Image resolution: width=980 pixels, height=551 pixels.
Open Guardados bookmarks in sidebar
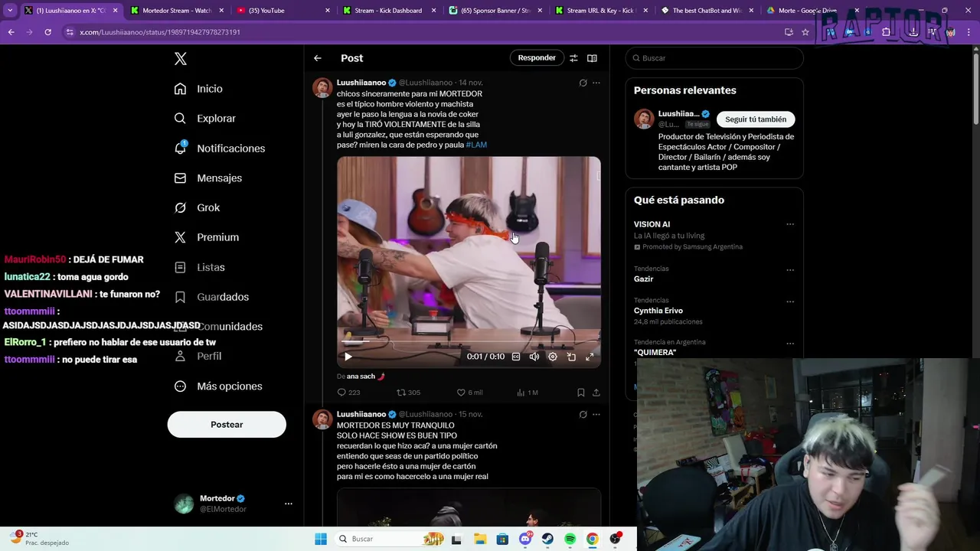coord(211,297)
